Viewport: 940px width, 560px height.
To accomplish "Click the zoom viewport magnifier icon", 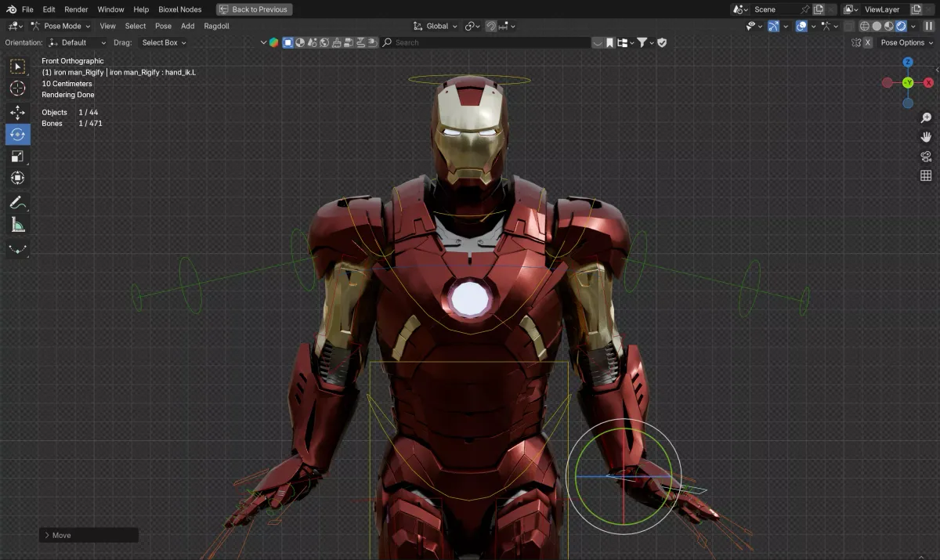I will [x=926, y=117].
